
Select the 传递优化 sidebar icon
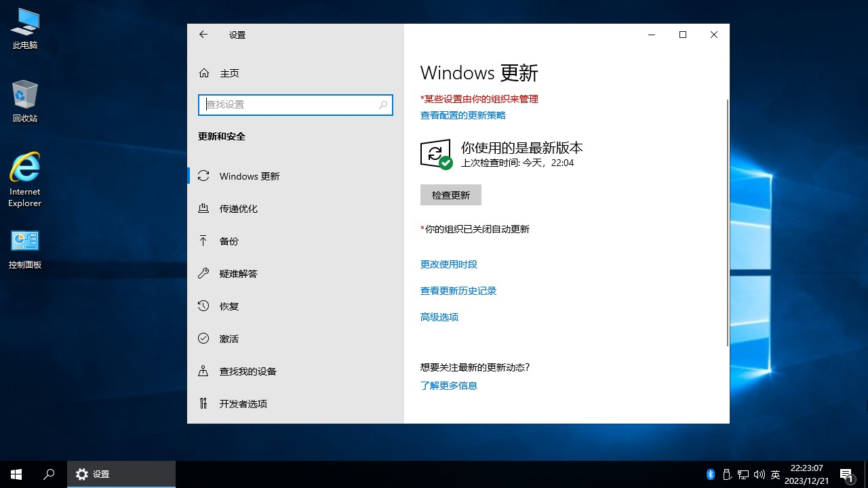coord(203,208)
